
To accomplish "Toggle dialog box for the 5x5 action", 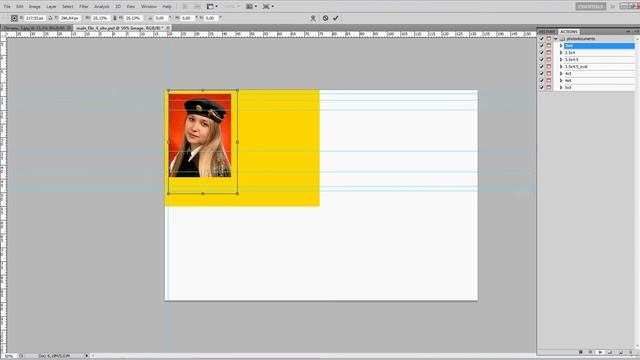I will tap(549, 87).
